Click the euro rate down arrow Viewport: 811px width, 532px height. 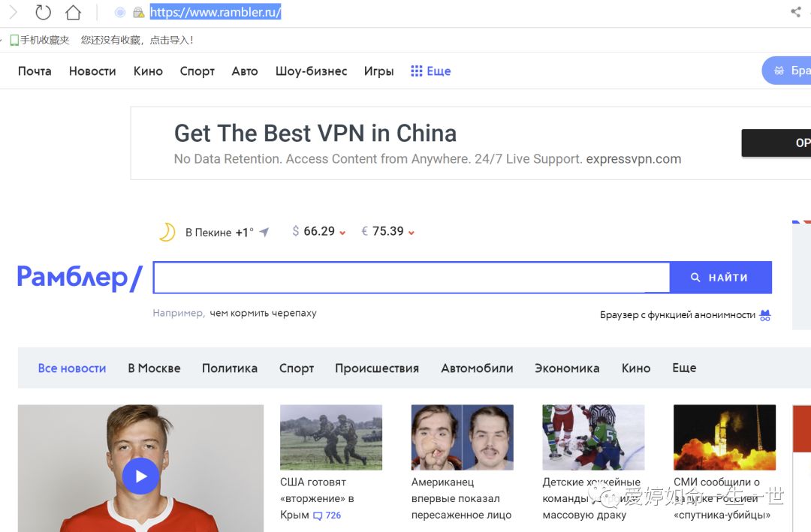point(412,233)
